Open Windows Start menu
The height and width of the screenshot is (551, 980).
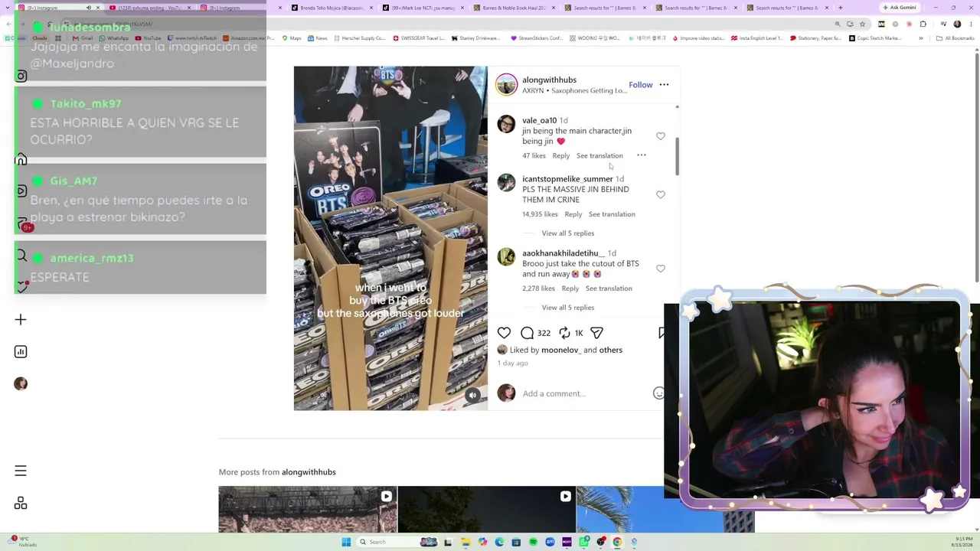346,542
